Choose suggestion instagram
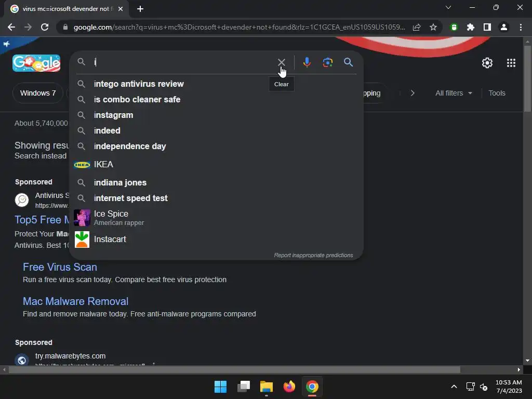532x399 pixels. click(x=216, y=115)
